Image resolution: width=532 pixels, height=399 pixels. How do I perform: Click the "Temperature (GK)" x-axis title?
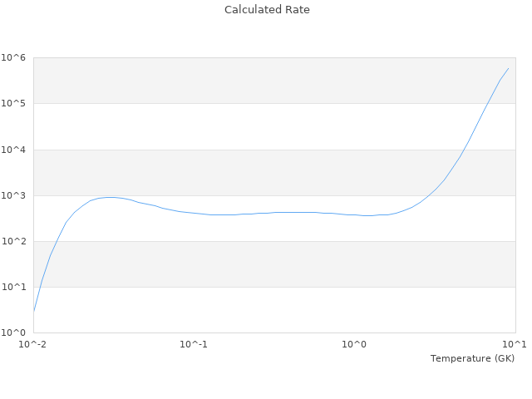click(x=472, y=358)
